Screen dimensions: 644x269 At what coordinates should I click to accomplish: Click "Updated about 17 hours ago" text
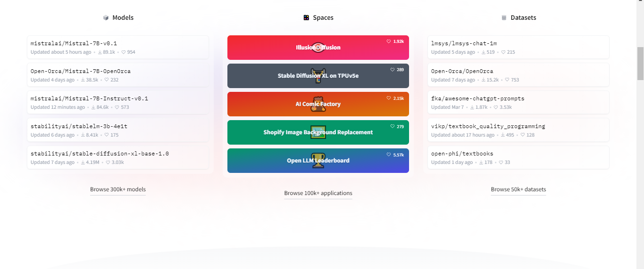click(463, 135)
